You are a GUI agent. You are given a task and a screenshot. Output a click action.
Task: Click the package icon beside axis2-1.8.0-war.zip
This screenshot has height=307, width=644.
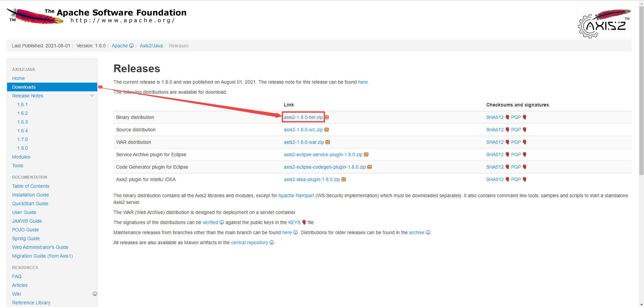[328, 142]
